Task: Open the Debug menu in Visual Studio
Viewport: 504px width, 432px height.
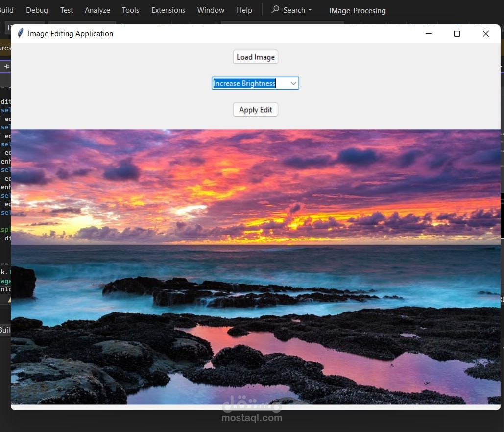Action: (37, 10)
